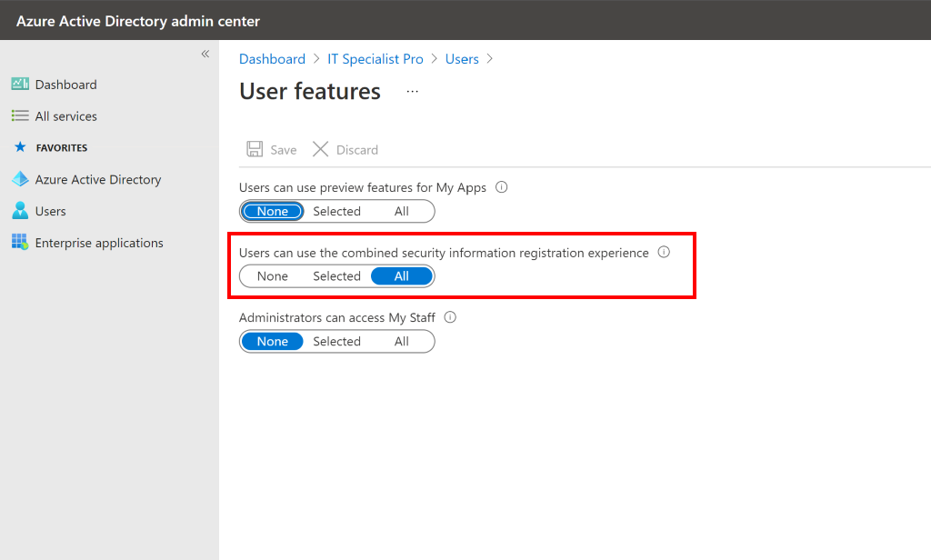Click the All services list icon

pos(20,115)
